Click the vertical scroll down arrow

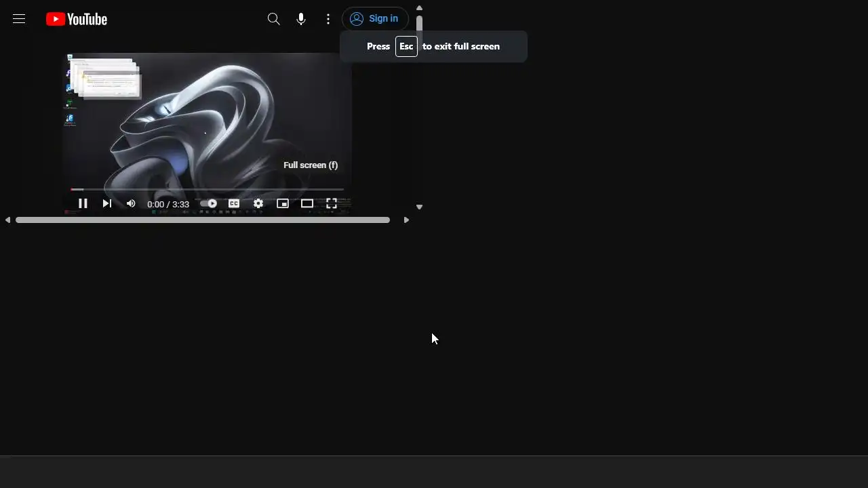click(419, 207)
